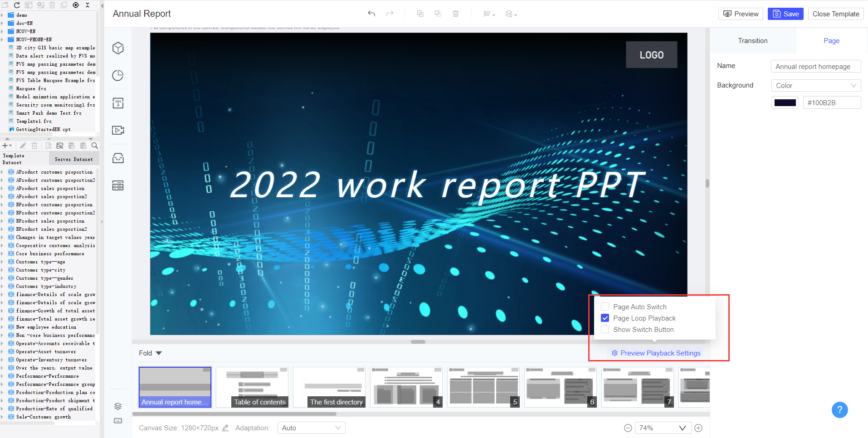Click the edit pencil icon for datasets
The width and height of the screenshot is (868, 438).
[23, 146]
